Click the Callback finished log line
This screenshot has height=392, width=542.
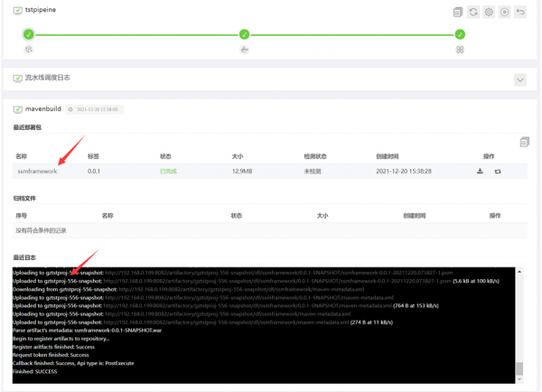(73, 363)
